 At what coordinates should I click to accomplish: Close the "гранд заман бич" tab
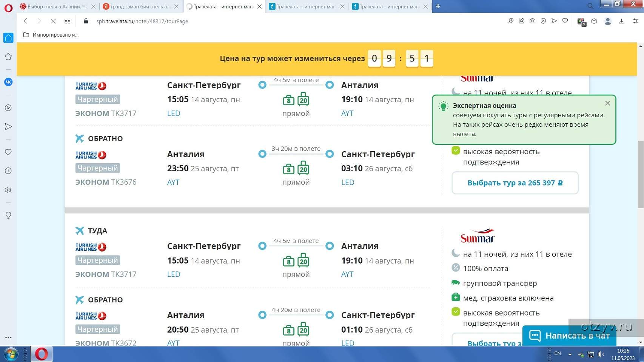coord(176,6)
